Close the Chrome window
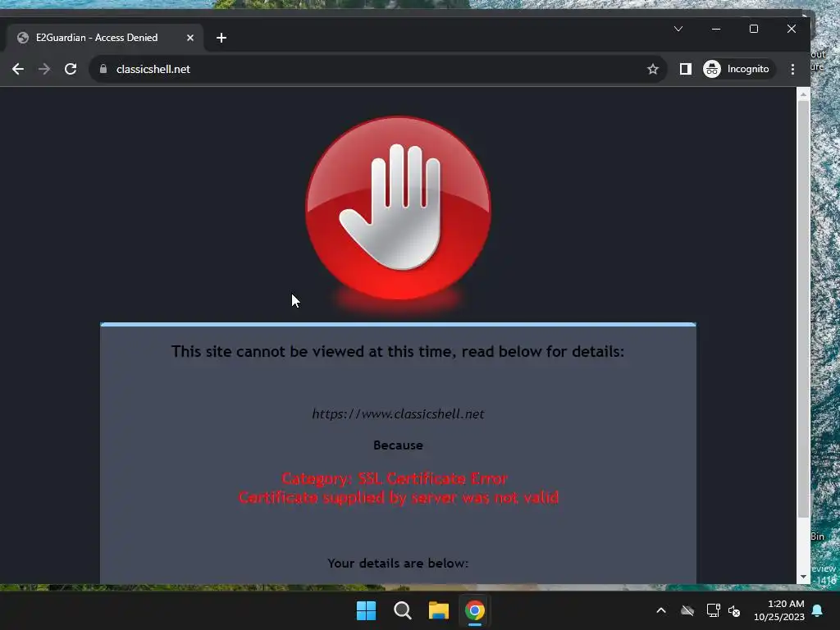 coord(792,29)
